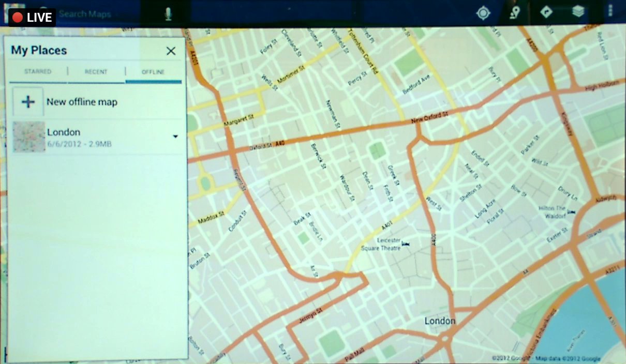Close the My Places panel
The height and width of the screenshot is (364, 626).
(x=171, y=51)
